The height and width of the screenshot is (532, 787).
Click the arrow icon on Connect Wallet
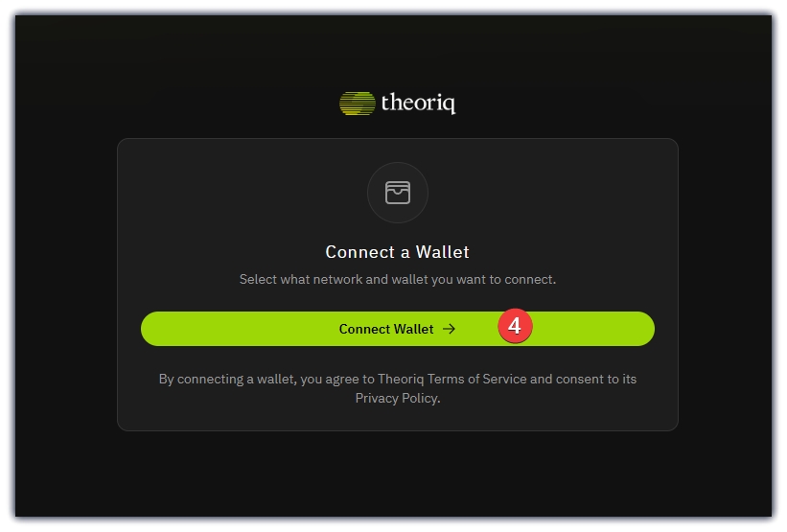pos(449,329)
